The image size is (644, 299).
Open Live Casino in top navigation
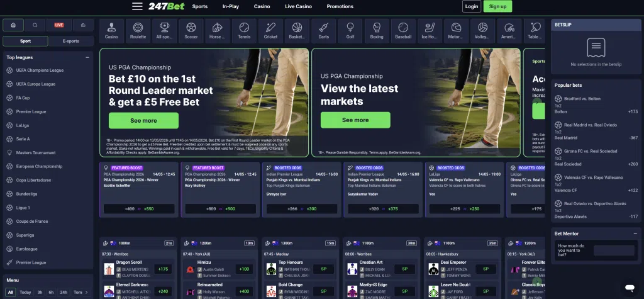(299, 6)
